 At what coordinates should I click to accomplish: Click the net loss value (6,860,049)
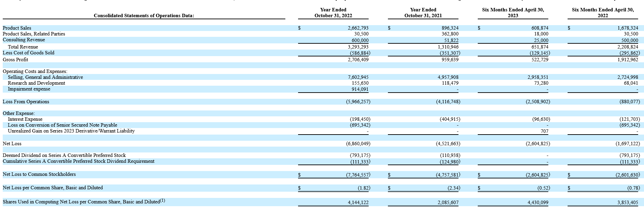[x=358, y=144]
